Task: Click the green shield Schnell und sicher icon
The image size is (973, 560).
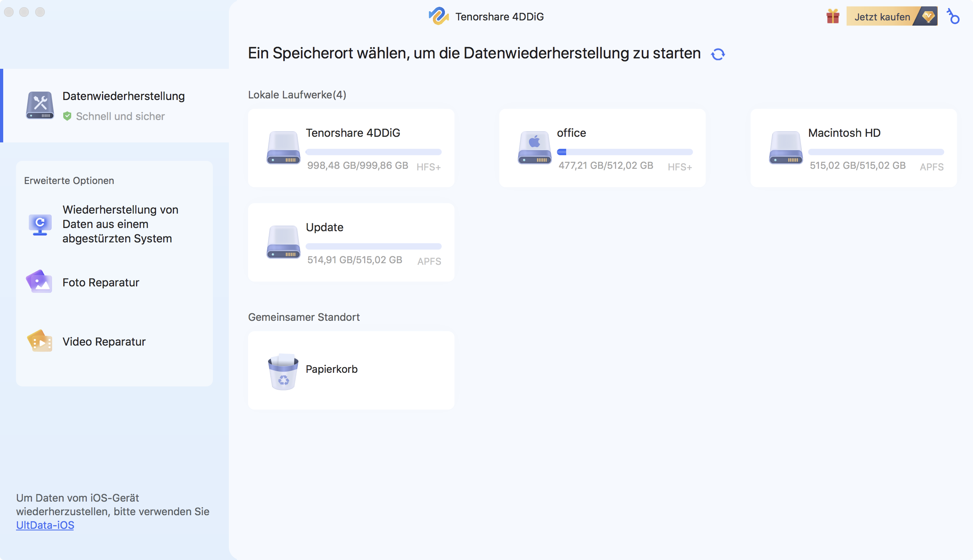Action: click(67, 116)
